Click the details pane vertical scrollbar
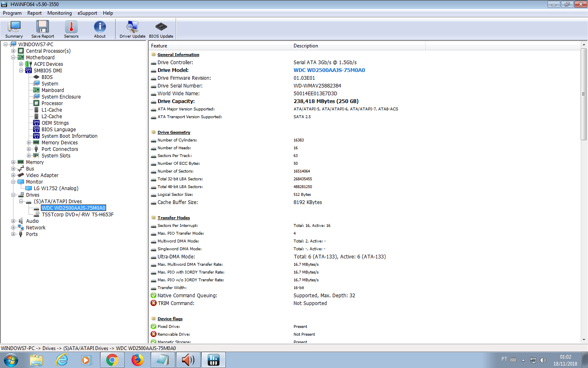The height and width of the screenshot is (368, 588). [584, 94]
